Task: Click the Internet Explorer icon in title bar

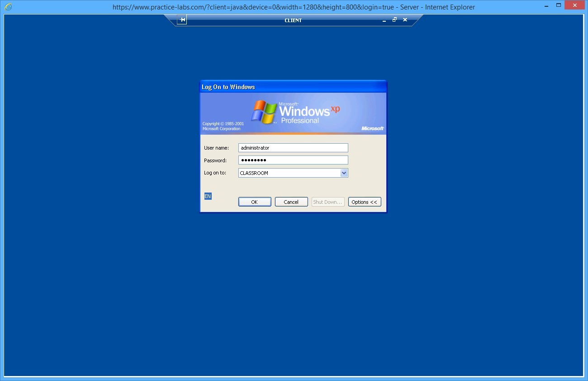Action: (8, 7)
